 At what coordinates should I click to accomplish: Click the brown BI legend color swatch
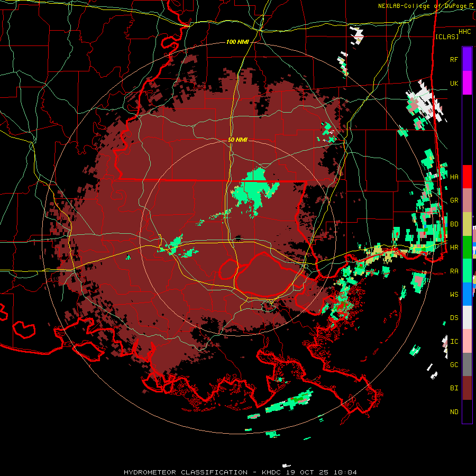[x=467, y=388]
